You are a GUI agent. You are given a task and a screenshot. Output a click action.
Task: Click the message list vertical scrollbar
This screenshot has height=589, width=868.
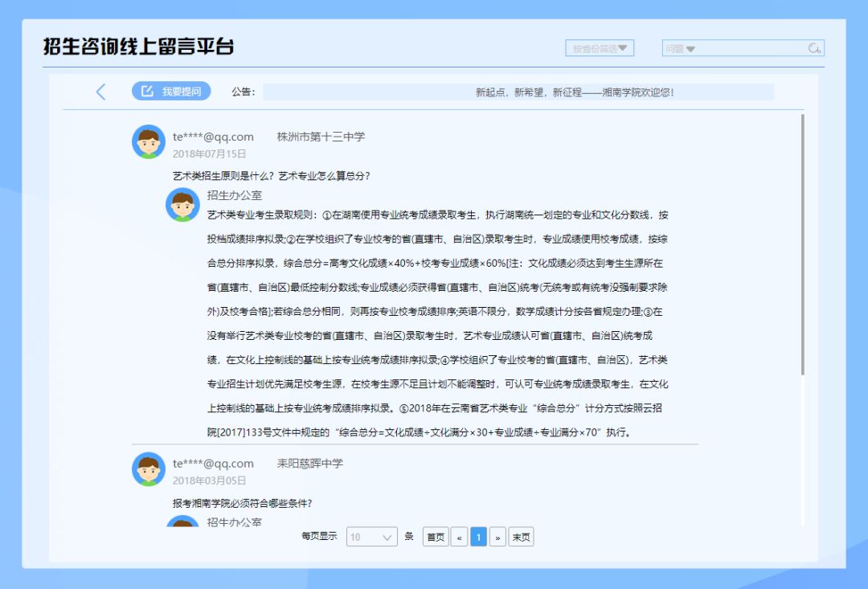coord(802,244)
